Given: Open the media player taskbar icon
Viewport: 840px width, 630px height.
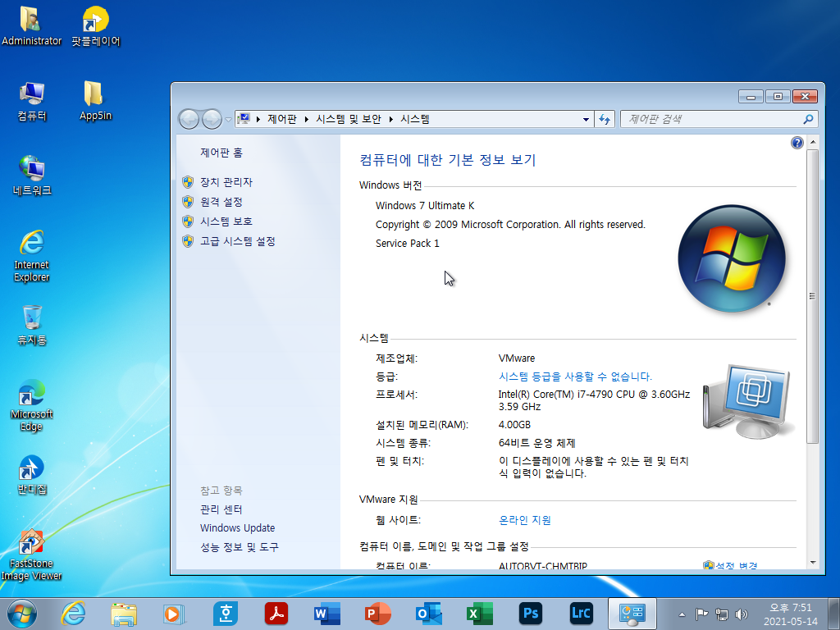Looking at the screenshot, I should [x=174, y=614].
